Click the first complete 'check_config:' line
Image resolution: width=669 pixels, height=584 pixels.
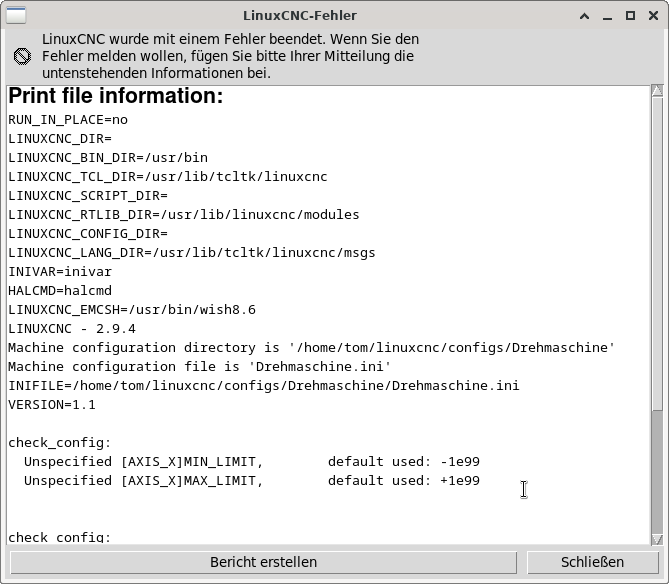coord(59,443)
